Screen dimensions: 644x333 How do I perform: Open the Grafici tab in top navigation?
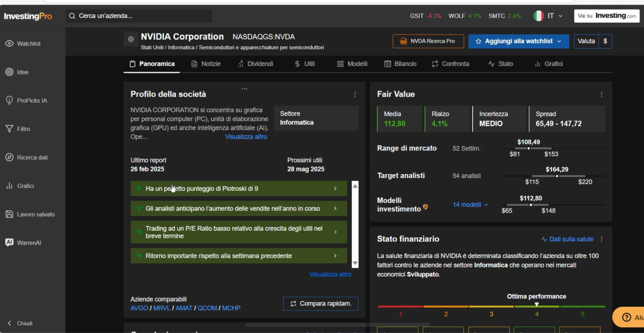(x=548, y=64)
